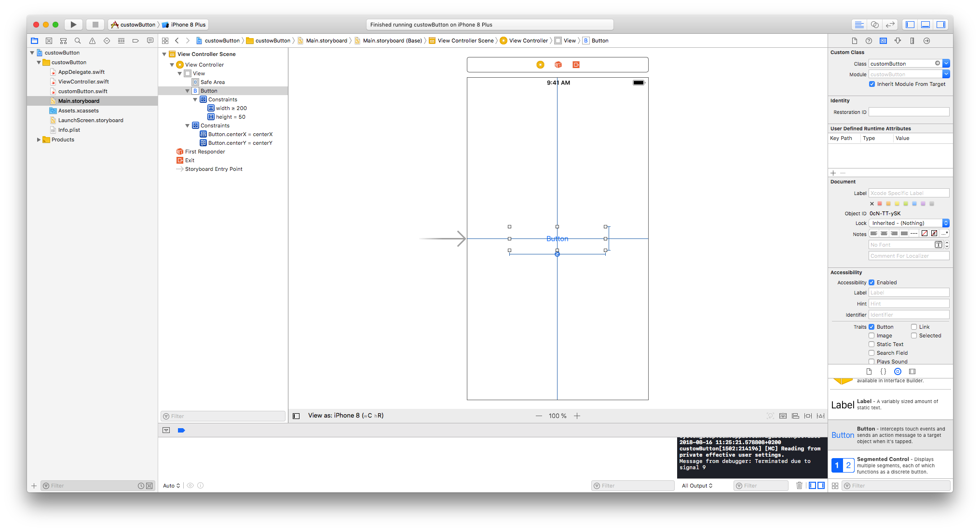Open the Lock popup menu

pos(909,224)
